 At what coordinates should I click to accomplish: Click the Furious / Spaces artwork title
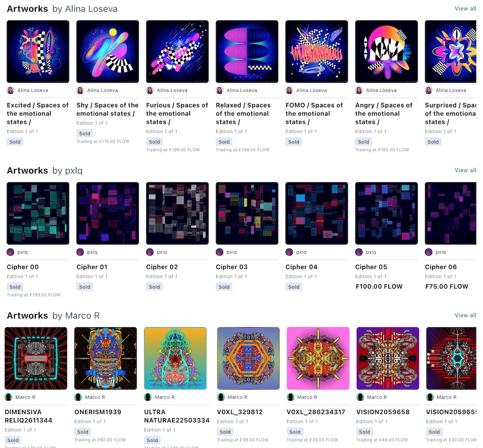click(x=177, y=114)
